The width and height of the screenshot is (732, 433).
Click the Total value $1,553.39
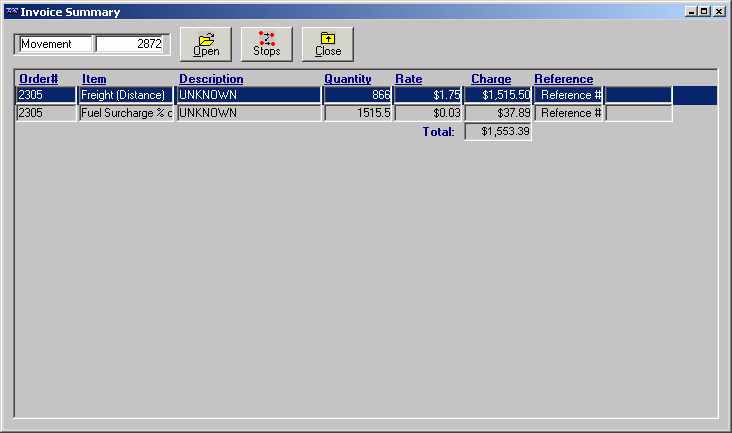[x=498, y=132]
